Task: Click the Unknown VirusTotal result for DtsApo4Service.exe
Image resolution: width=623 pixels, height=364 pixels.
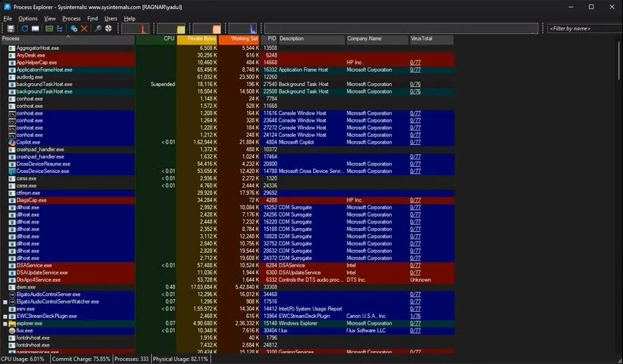Action: click(420, 279)
